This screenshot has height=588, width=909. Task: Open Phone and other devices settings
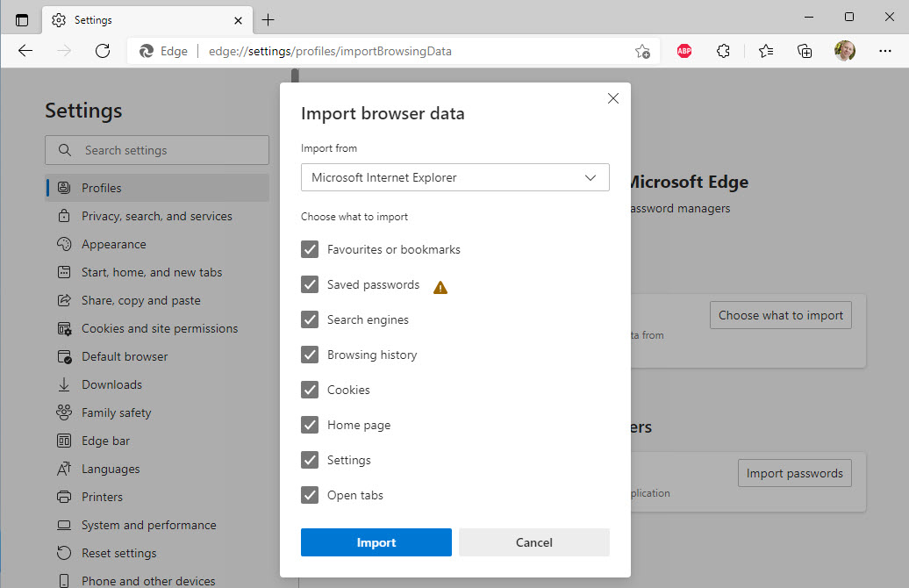(157, 580)
